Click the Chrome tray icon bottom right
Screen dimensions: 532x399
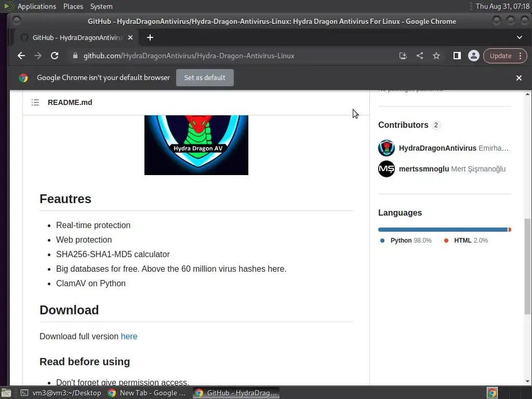[493, 393]
